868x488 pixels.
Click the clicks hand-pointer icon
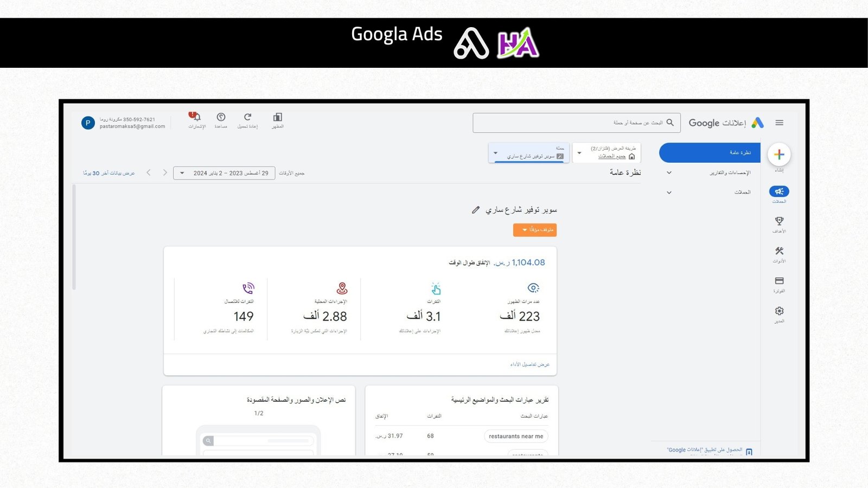436,288
